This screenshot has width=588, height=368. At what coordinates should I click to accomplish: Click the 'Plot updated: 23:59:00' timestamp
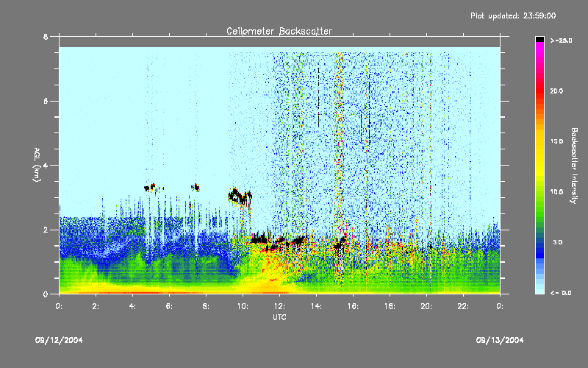(x=513, y=15)
